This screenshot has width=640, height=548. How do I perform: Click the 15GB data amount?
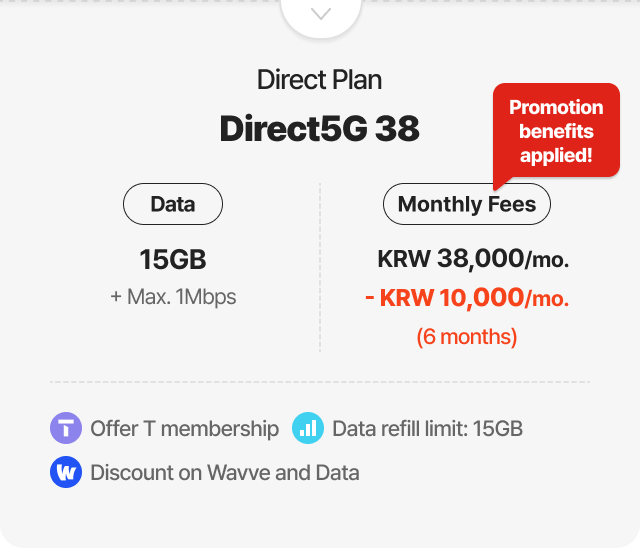click(173, 260)
